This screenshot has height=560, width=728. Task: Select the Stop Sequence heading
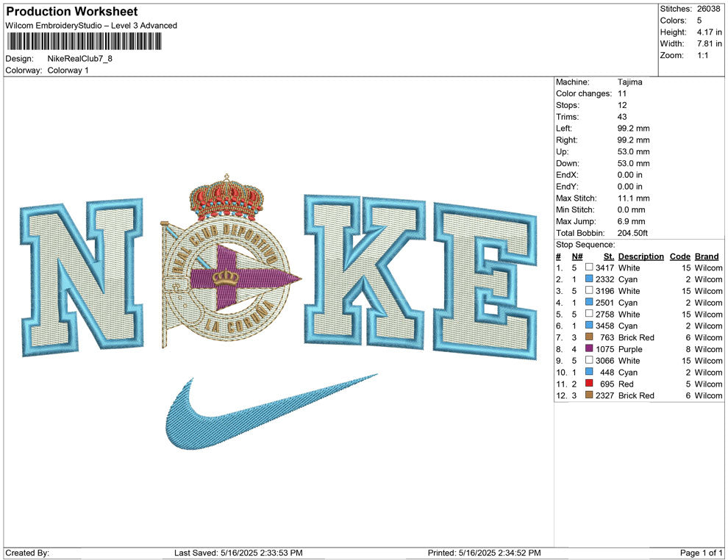(585, 245)
